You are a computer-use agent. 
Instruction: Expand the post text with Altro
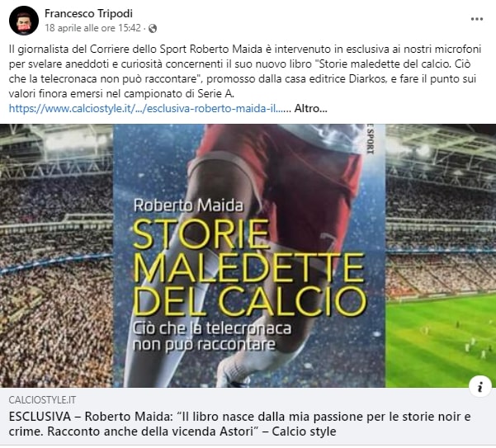(x=310, y=109)
